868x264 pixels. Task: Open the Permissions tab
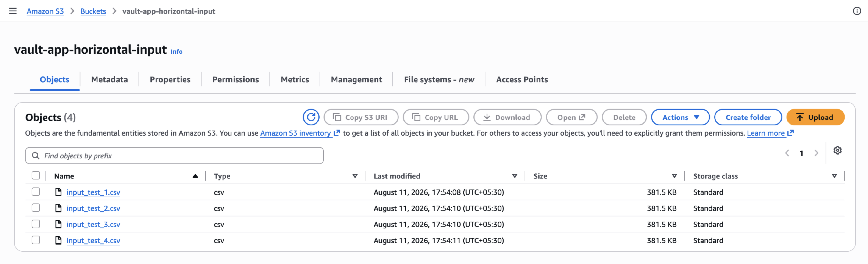pos(235,79)
